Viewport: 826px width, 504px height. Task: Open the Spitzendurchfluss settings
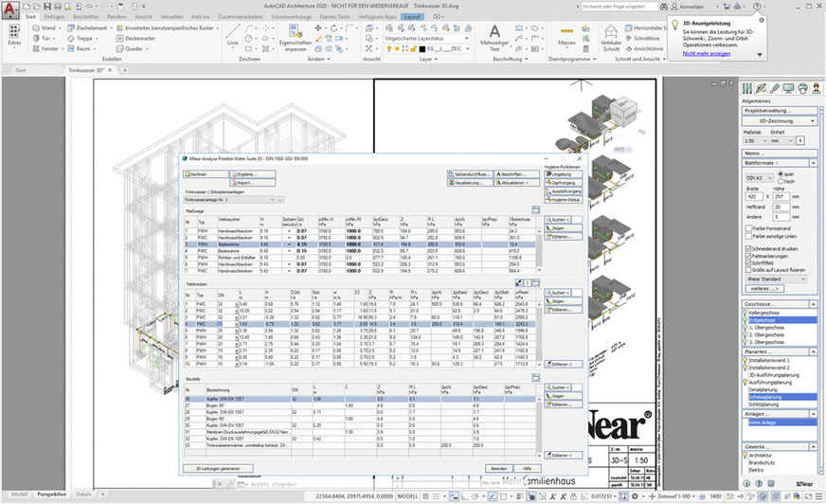[x=469, y=174]
